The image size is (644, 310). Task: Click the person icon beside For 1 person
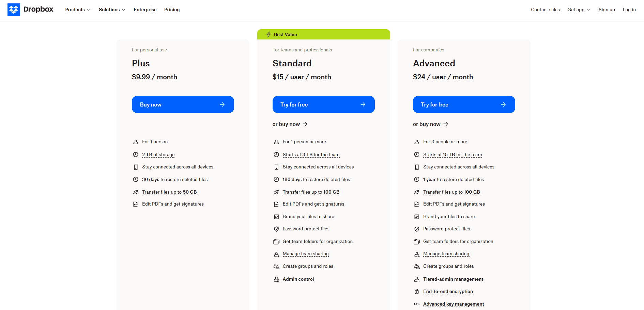click(x=136, y=142)
